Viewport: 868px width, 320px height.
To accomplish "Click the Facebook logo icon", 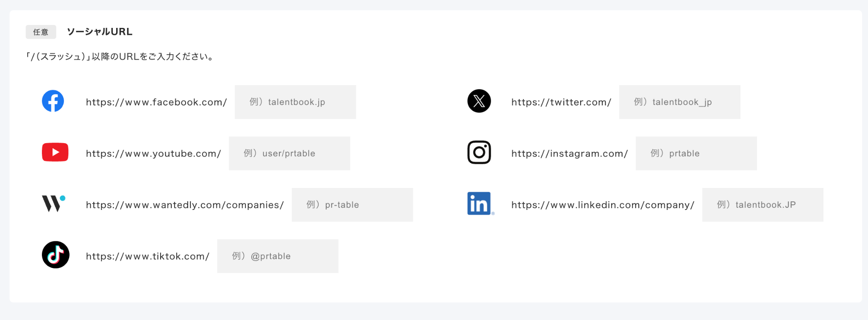I will 53,101.
